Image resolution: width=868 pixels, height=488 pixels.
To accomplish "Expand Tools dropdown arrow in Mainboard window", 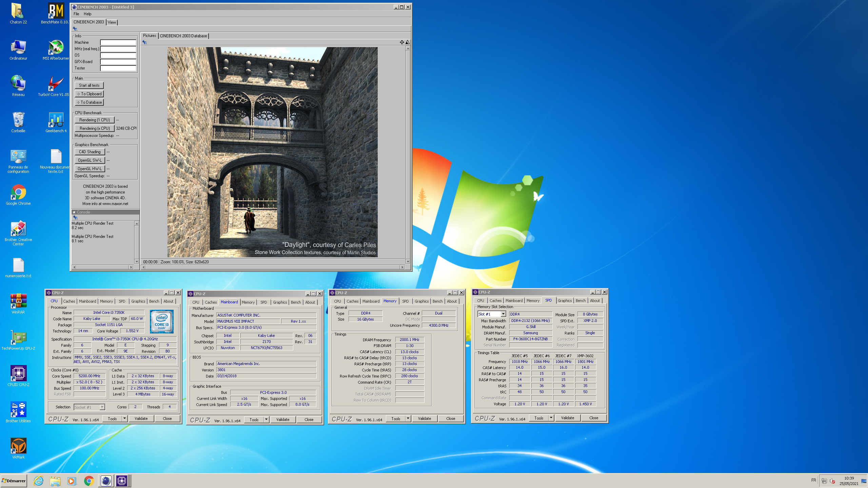I will coord(266,420).
